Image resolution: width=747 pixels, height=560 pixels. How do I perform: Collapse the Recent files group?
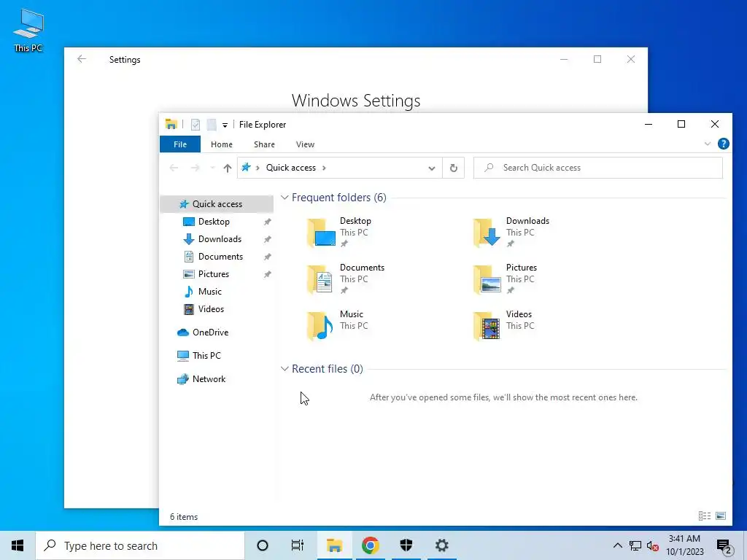(x=285, y=368)
